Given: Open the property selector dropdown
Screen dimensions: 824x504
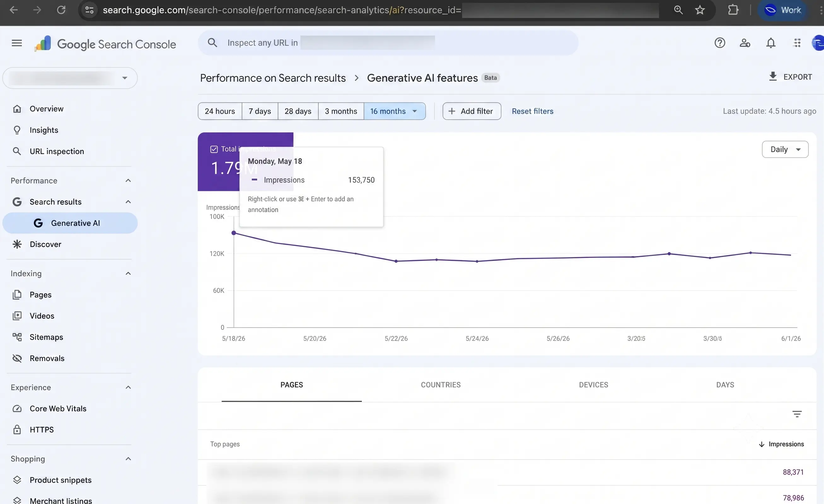Looking at the screenshot, I should 70,78.
